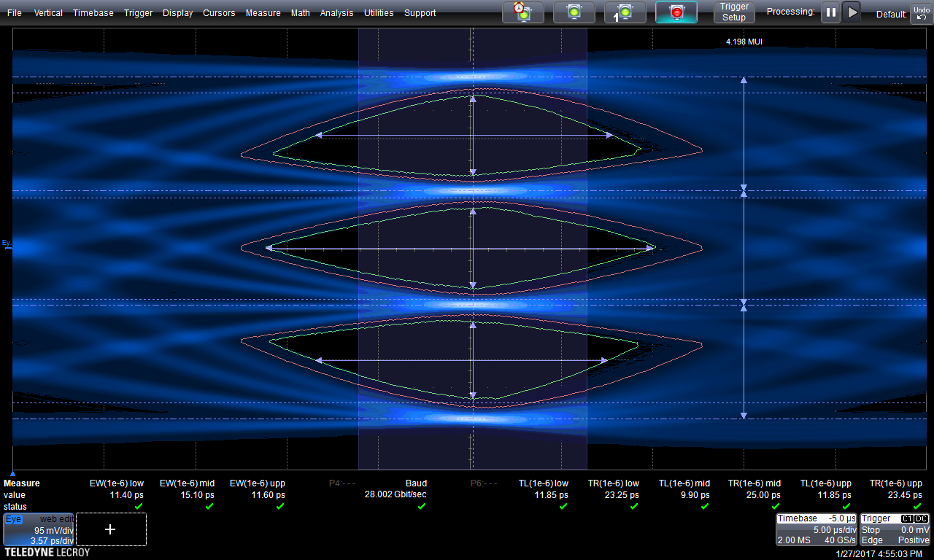
Task: Open the File menu
Action: (x=15, y=13)
